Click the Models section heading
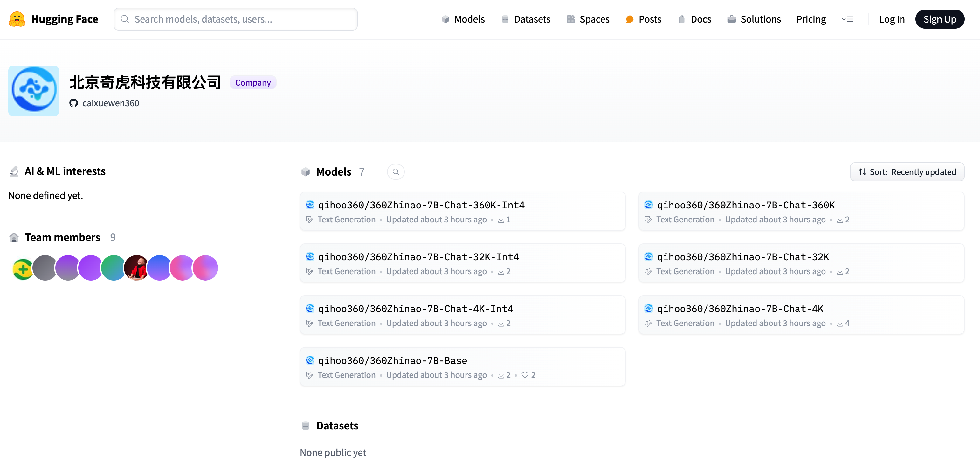 point(334,172)
